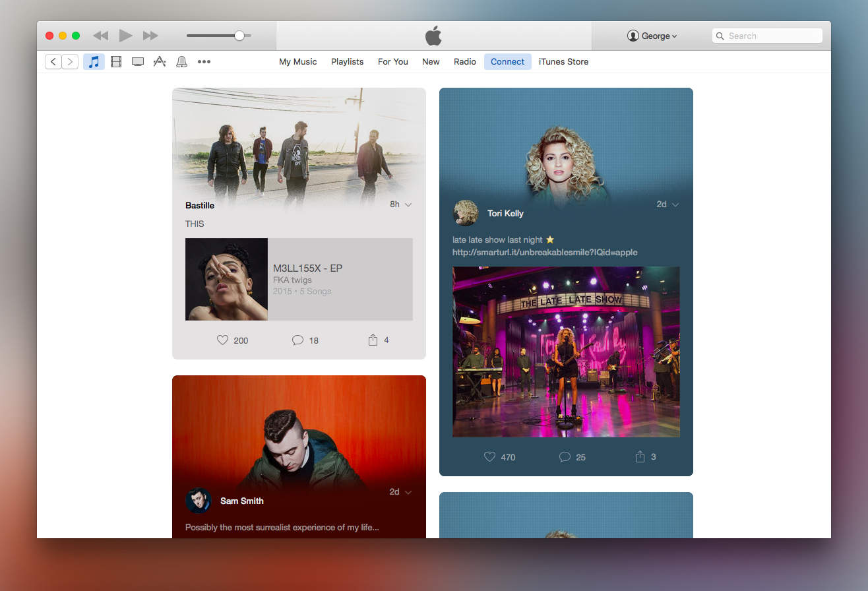Switch to the For You tab
The height and width of the screenshot is (591, 868).
(x=392, y=61)
